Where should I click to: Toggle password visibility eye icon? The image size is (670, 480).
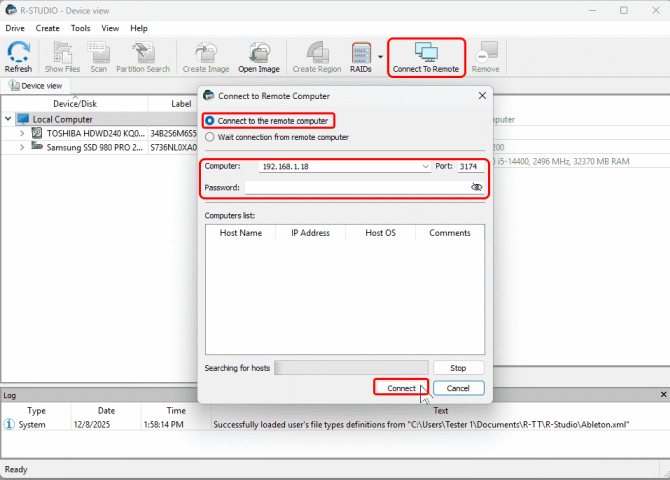[476, 187]
